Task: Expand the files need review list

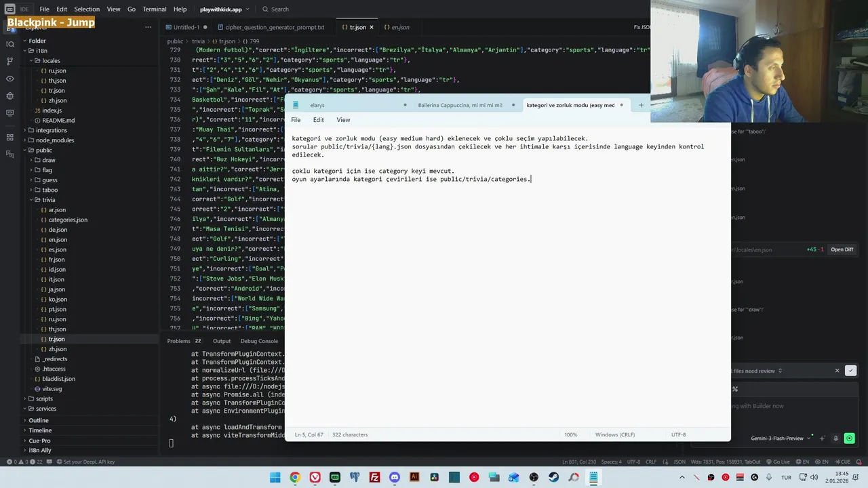Action: pos(780,371)
